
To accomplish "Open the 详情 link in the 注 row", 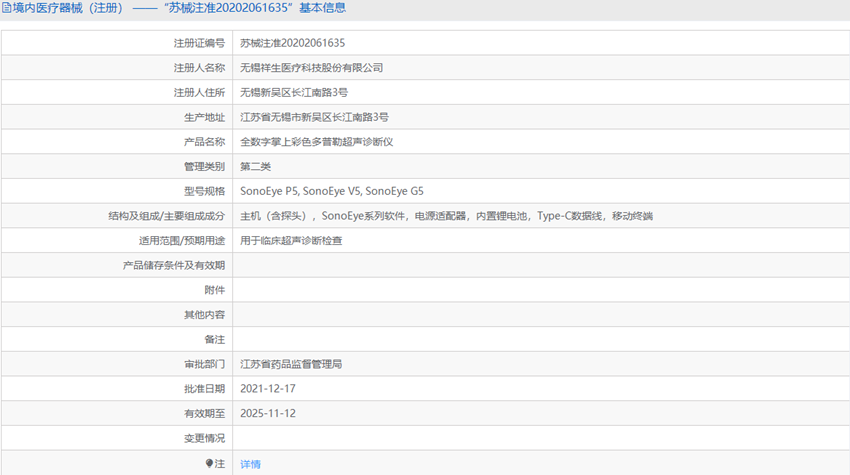I will pos(250,464).
